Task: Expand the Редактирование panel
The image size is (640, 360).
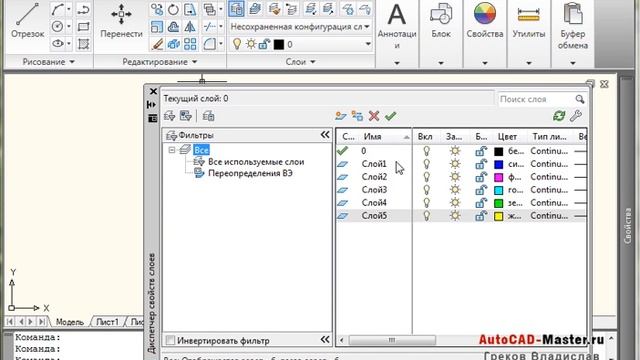Action: coord(160,62)
